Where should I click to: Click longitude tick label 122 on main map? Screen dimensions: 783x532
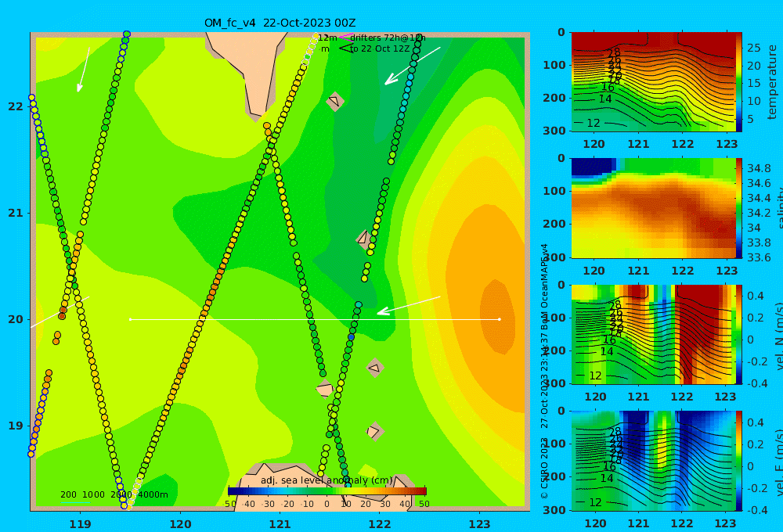pos(380,524)
